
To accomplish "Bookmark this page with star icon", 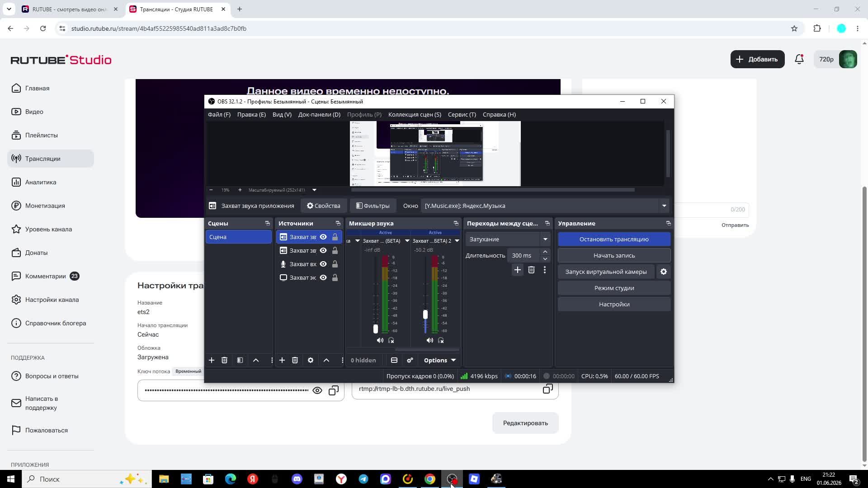I will [794, 28].
